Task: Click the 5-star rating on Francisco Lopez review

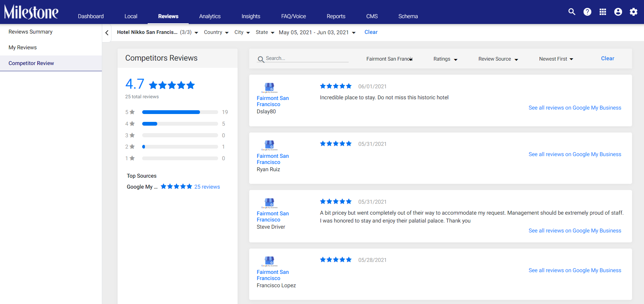Action: point(336,260)
